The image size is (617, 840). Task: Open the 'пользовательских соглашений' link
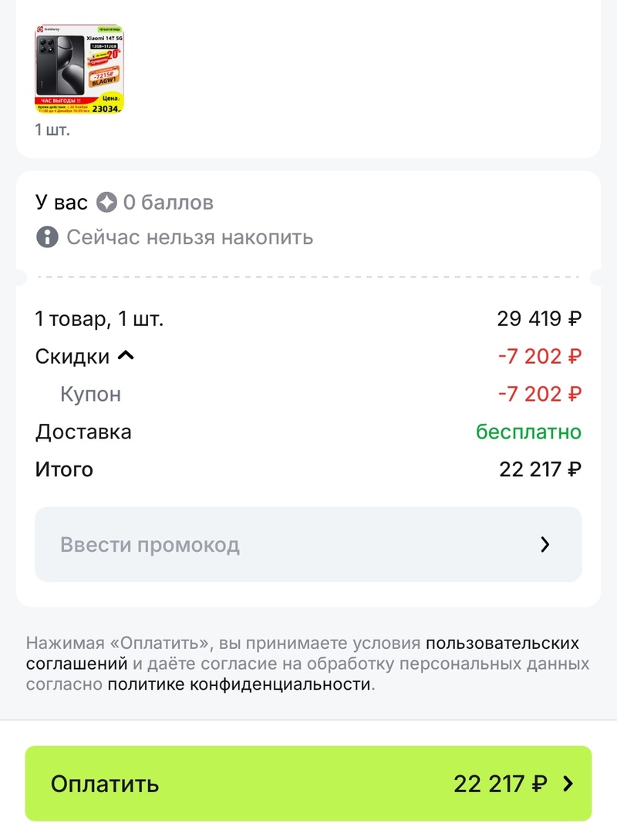coord(502,643)
